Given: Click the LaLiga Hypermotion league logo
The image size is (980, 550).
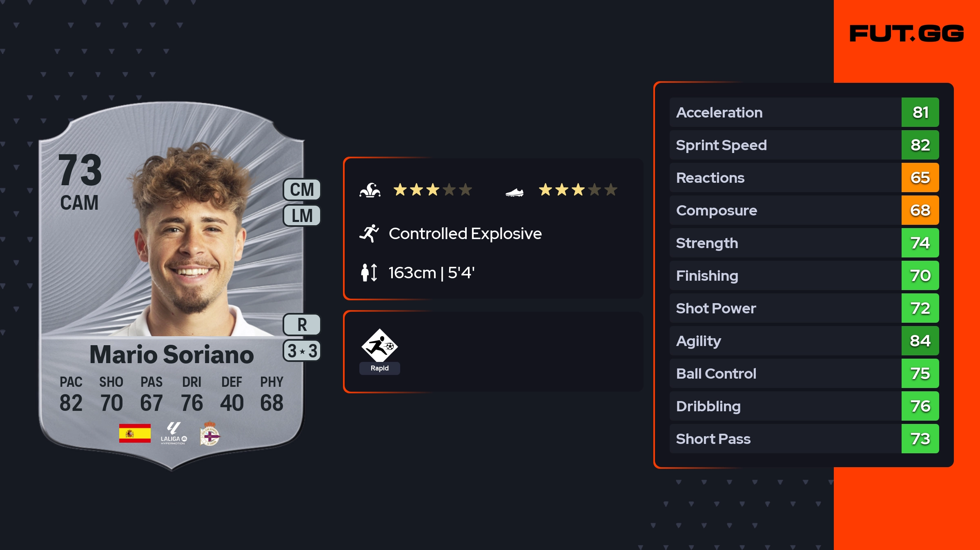Looking at the screenshot, I should coord(174,433).
